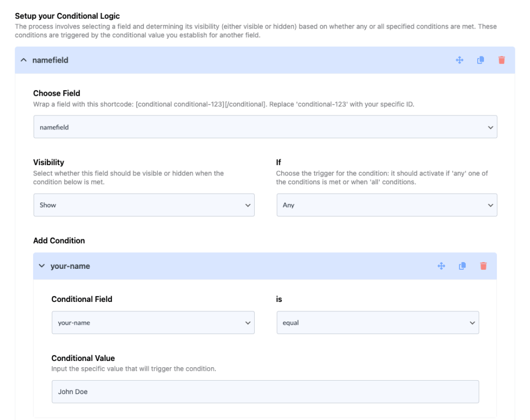
Task: Click the namefield title in the header bar
Action: 50,60
